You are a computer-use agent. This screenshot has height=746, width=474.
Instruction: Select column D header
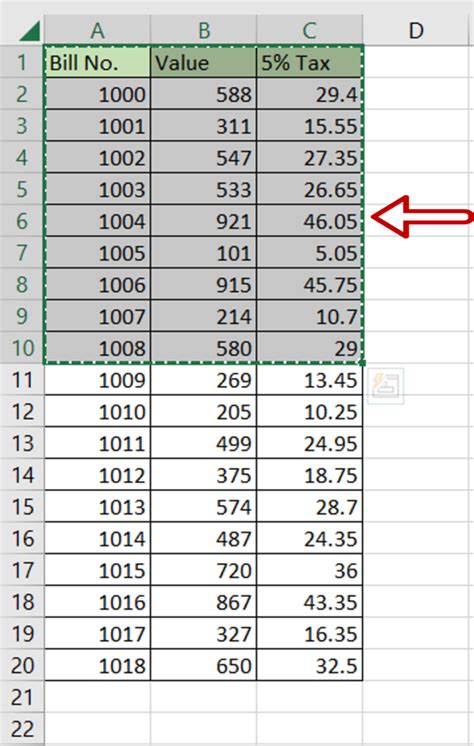(416, 30)
